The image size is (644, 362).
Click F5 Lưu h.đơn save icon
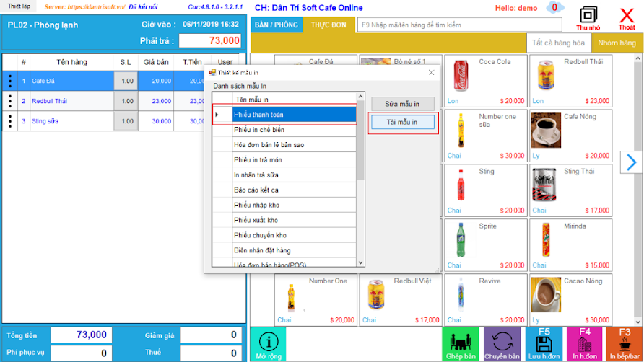[544, 344]
